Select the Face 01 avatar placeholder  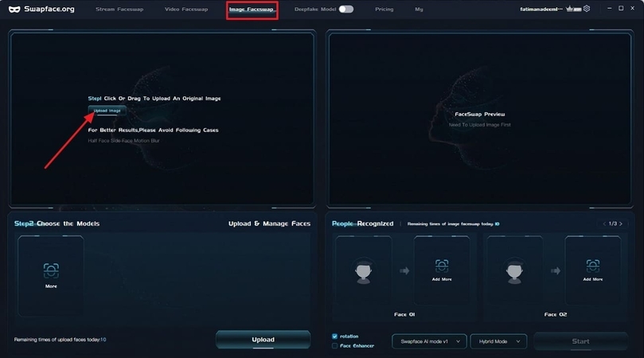(x=364, y=270)
